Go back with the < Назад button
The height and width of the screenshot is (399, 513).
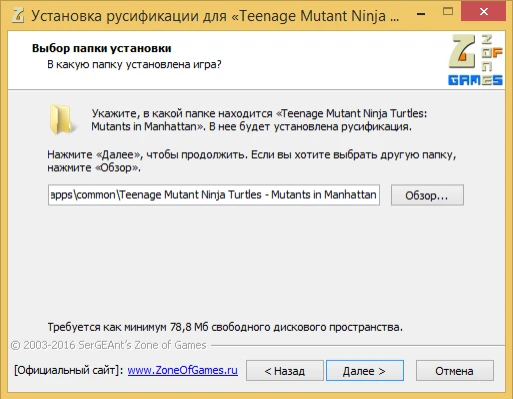click(x=285, y=371)
